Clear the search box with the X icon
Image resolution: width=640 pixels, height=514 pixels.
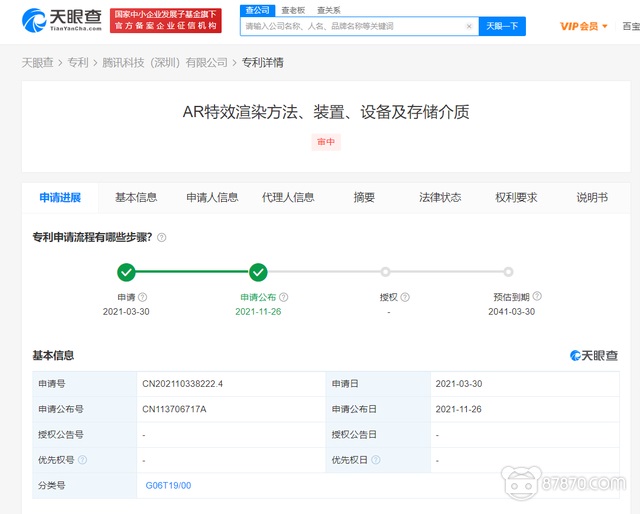469,26
